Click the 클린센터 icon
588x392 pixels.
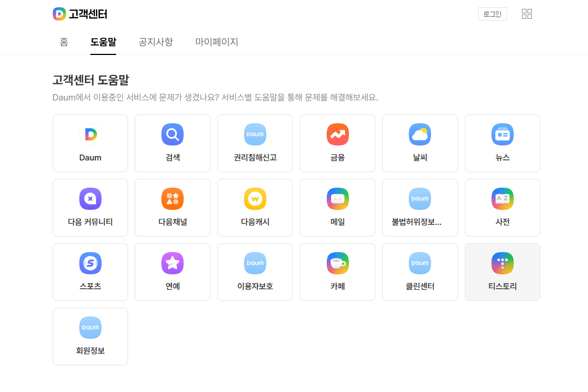tap(420, 263)
